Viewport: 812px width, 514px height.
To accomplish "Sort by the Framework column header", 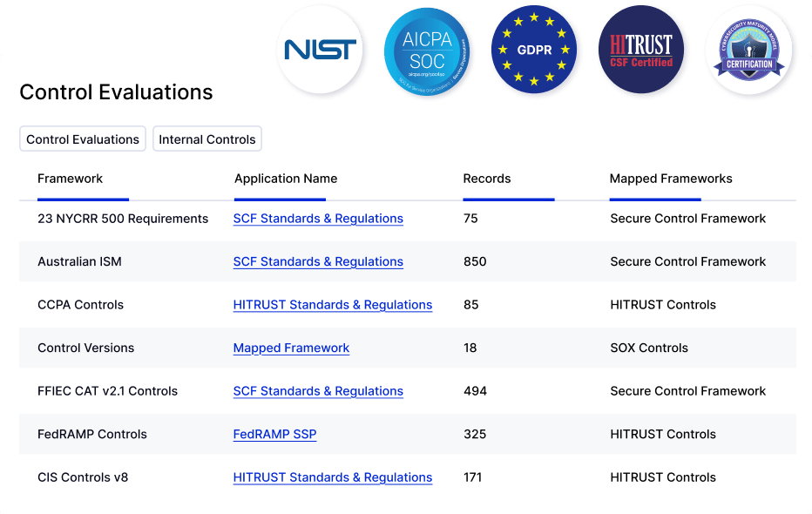I will coord(70,179).
